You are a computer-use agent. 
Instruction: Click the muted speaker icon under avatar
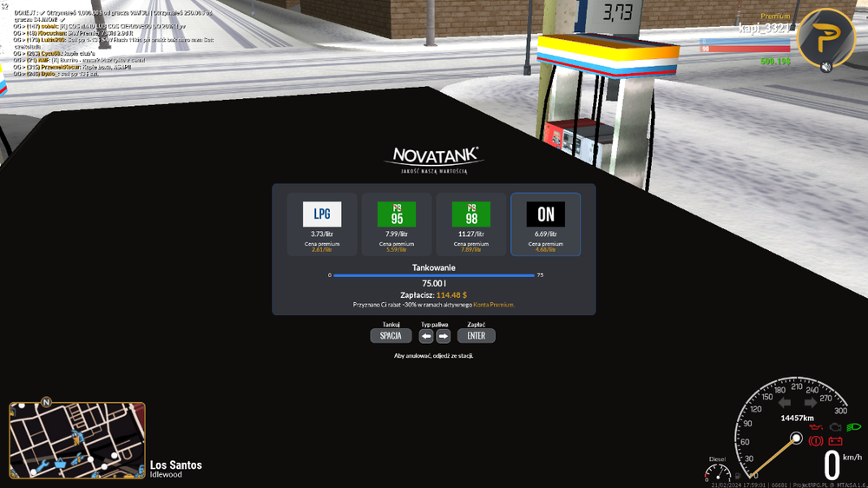pos(826,67)
